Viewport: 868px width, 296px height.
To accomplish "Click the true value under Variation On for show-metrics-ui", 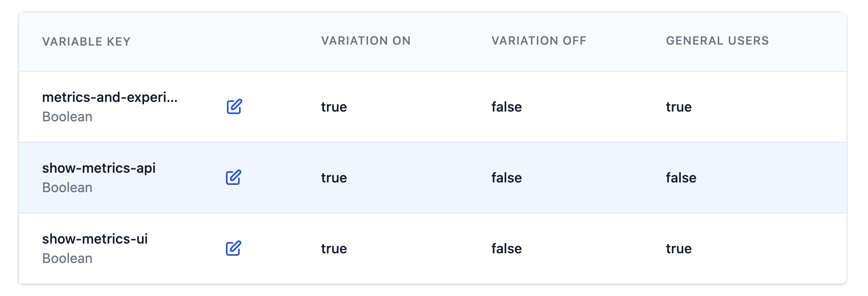I will [x=334, y=248].
